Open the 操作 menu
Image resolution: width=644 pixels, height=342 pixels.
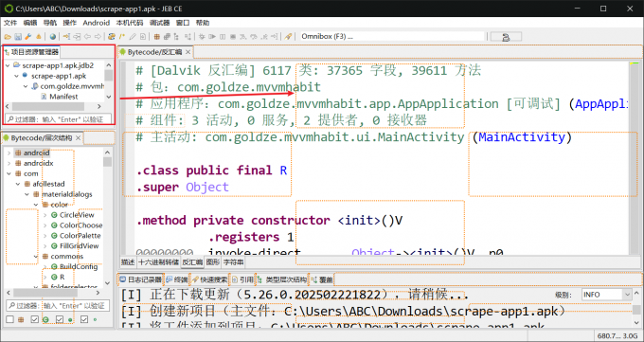(x=70, y=23)
